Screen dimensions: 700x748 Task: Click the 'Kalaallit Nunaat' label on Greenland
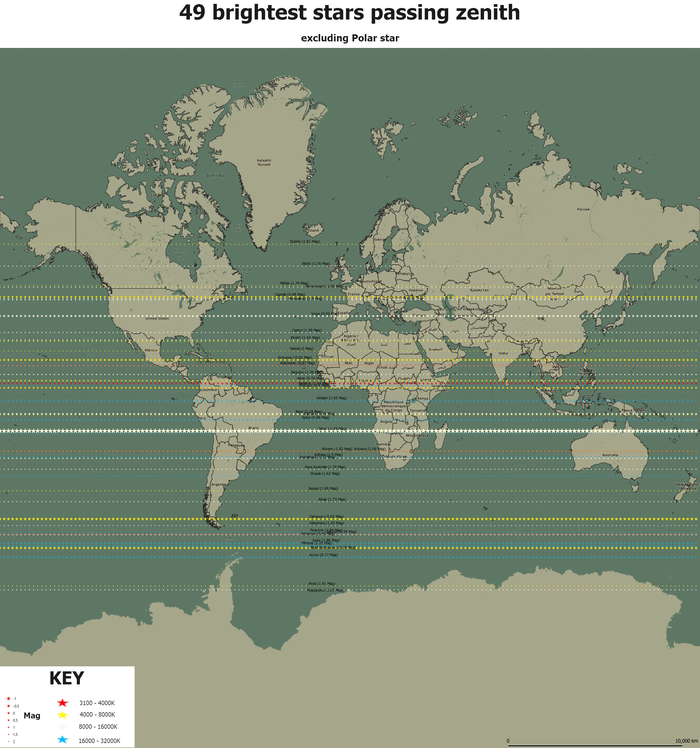(264, 162)
